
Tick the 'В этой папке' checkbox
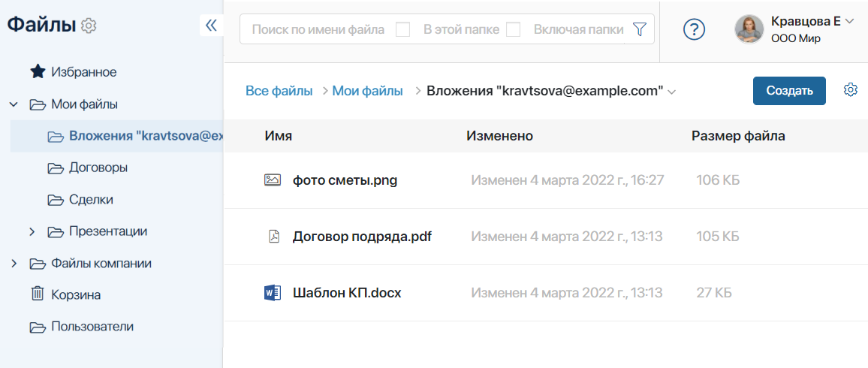pyautogui.click(x=403, y=29)
